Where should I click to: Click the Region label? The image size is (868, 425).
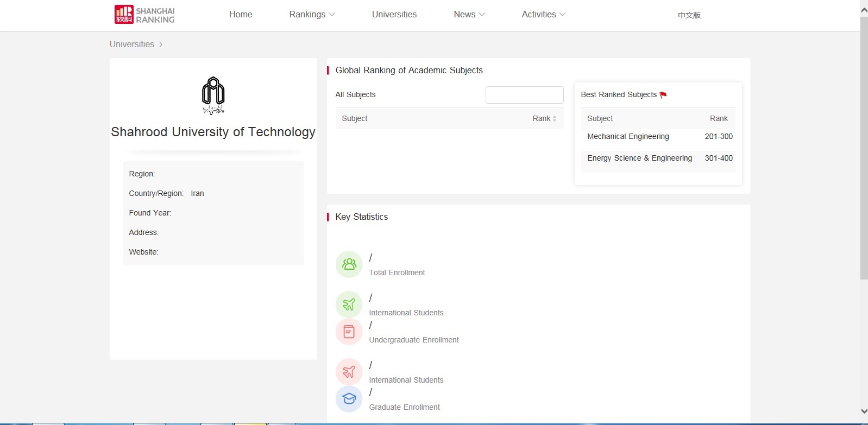142,174
